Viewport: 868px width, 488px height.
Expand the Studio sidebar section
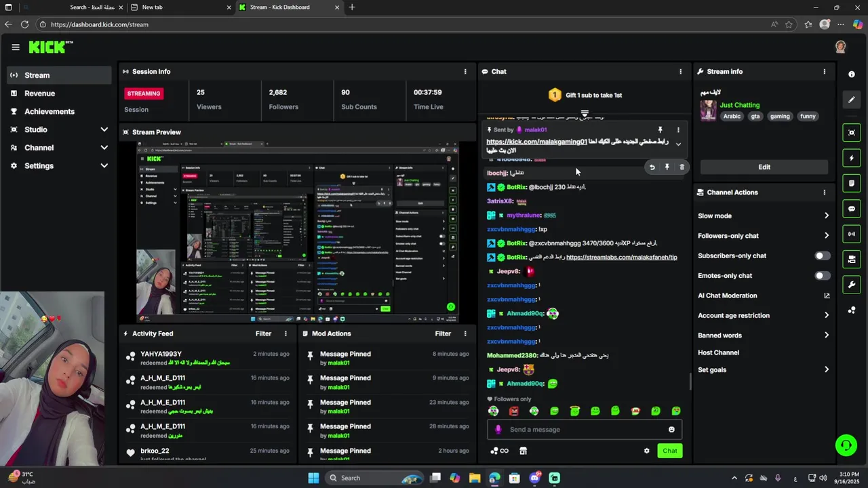coord(104,129)
